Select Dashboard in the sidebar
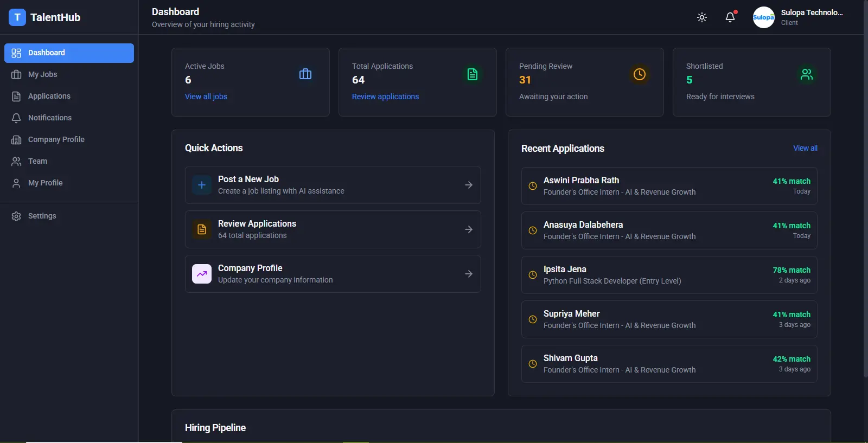The image size is (868, 443). click(69, 53)
